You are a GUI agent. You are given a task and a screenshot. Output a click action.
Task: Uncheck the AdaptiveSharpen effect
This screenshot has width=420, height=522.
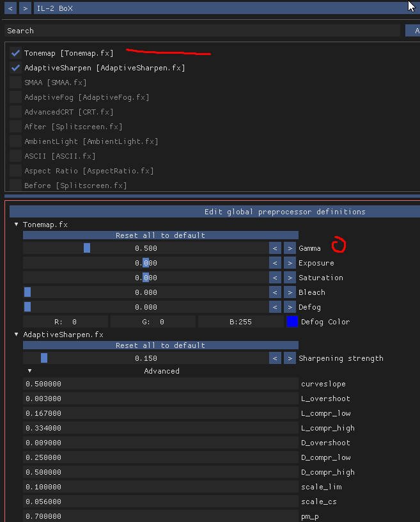16,68
